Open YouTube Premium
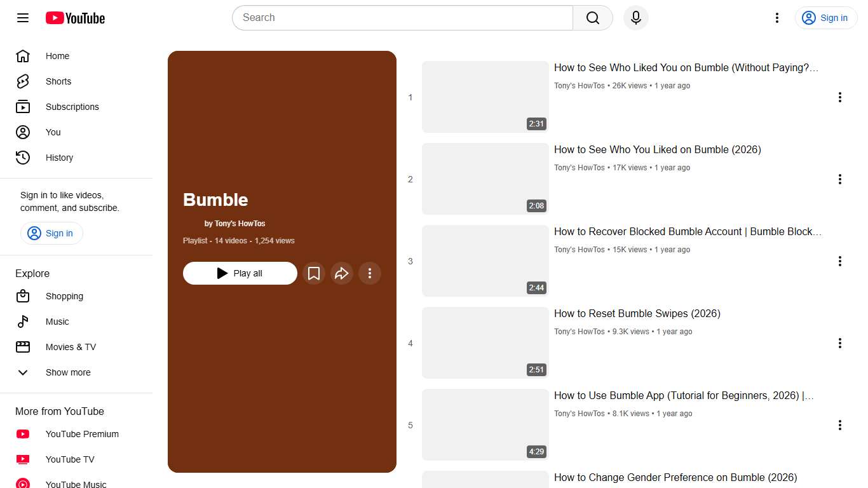 [81, 434]
